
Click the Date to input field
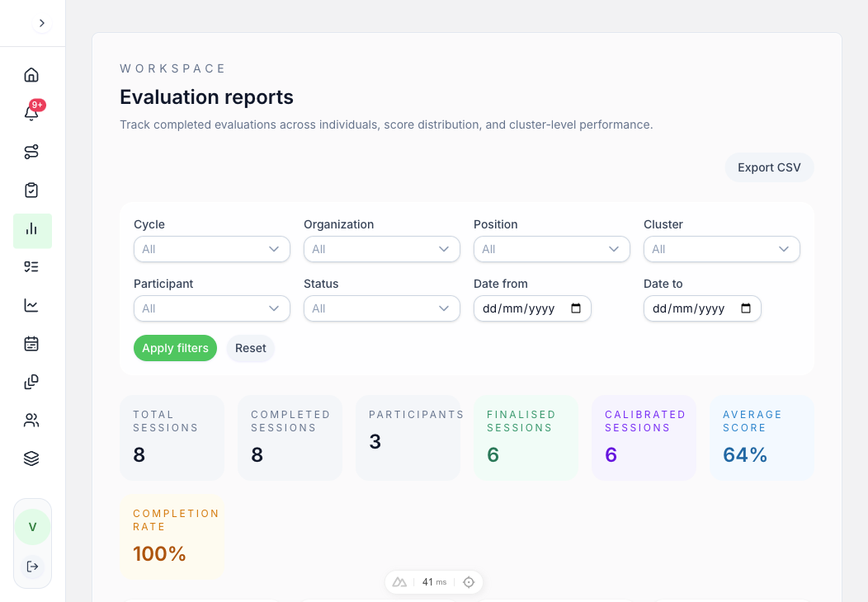pos(702,308)
